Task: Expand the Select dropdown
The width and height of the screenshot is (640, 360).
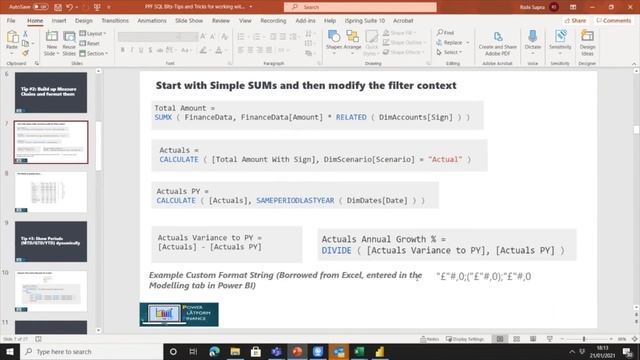Action: click(x=449, y=52)
